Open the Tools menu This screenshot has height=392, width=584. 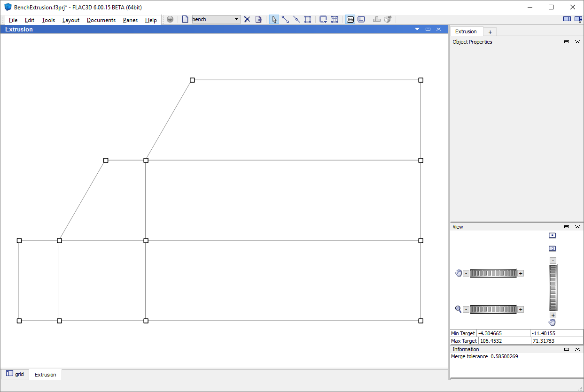[48, 20]
